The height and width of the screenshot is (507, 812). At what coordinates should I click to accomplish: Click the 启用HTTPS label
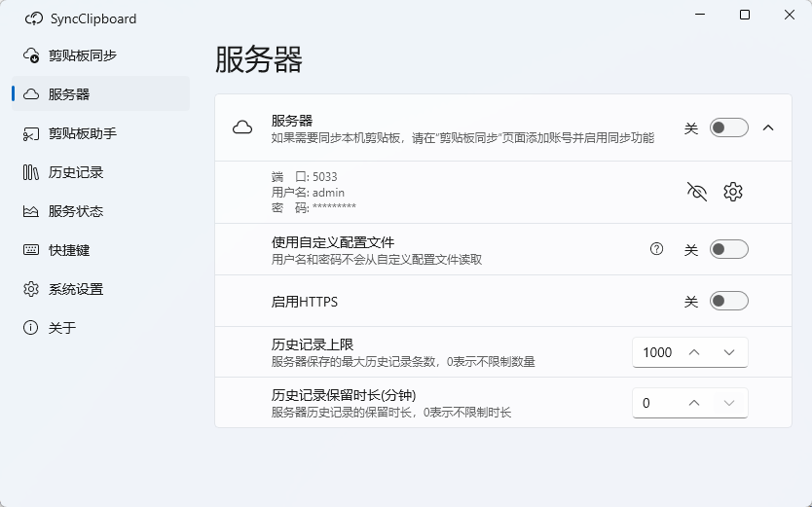tap(305, 302)
